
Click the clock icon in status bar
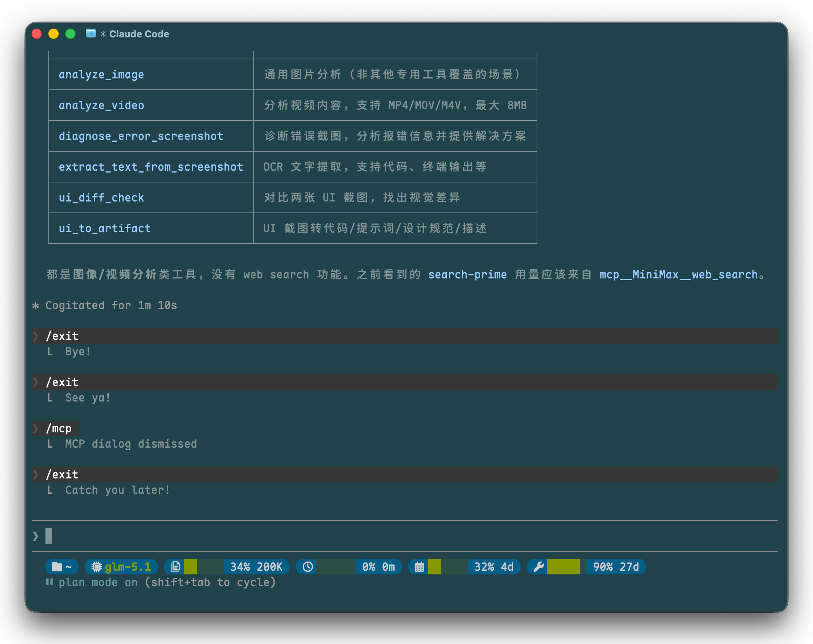pos(308,567)
